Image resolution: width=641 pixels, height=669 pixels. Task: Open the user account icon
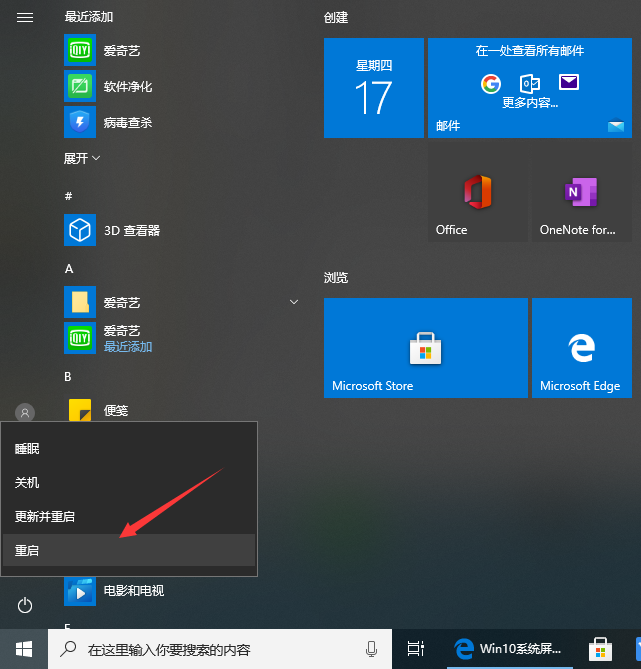(x=25, y=412)
